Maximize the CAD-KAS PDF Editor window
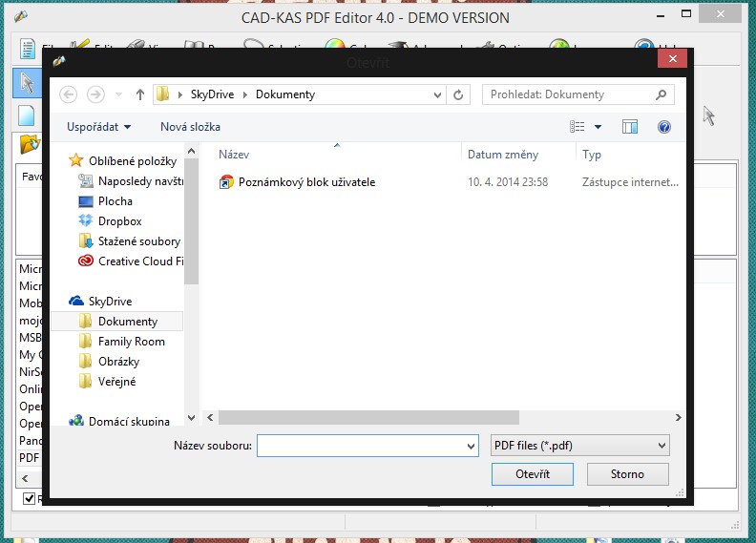 coord(686,14)
